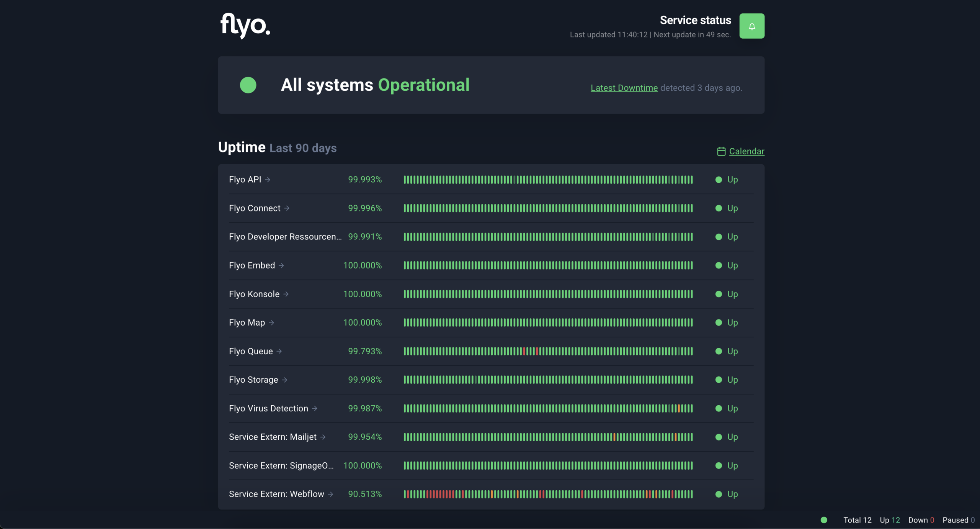Click the arrow next to Flyo Storage

point(284,380)
